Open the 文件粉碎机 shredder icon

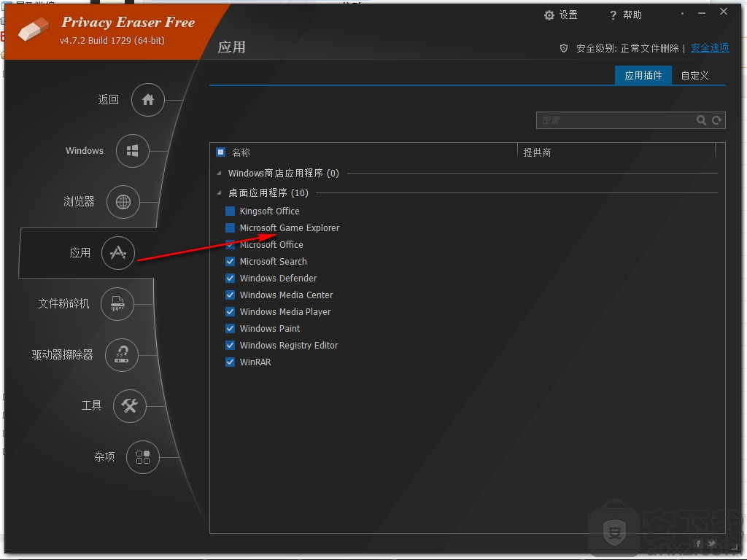tap(117, 304)
